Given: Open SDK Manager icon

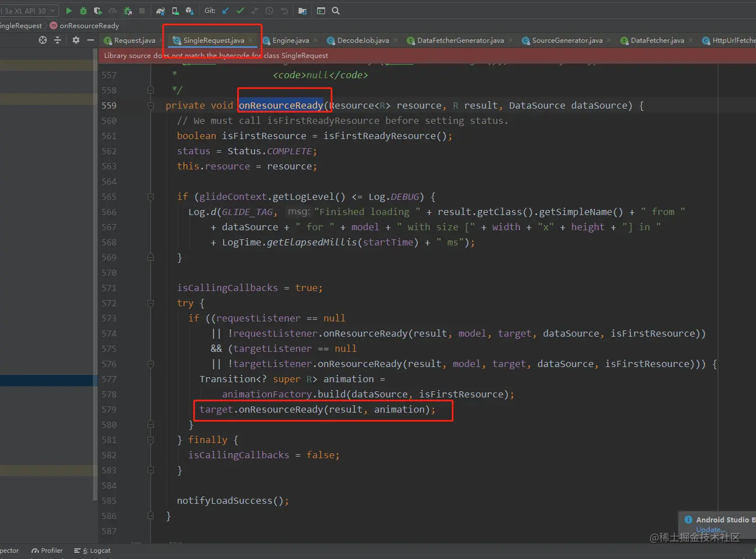Looking at the screenshot, I should coord(189,11).
